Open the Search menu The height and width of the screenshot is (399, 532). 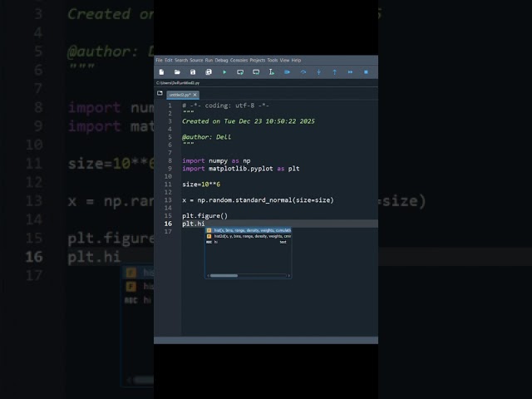(x=181, y=60)
